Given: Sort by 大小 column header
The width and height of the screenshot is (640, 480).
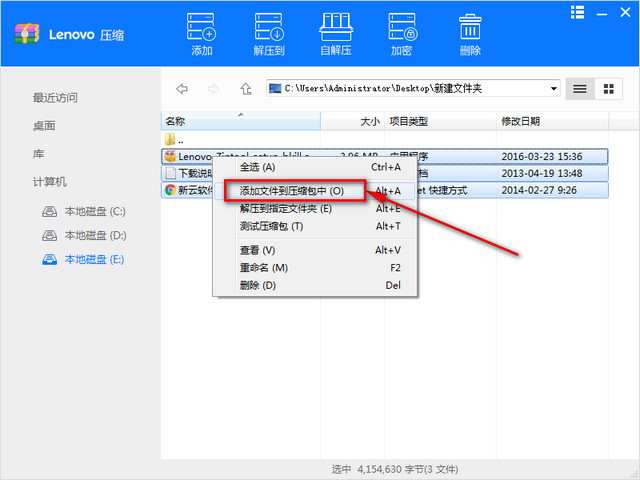Looking at the screenshot, I should (x=353, y=121).
